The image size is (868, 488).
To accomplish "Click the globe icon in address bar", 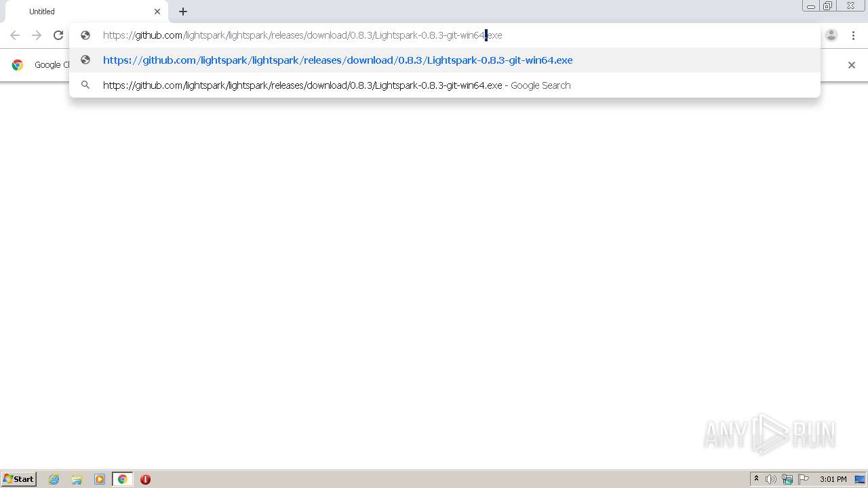I will tap(85, 35).
